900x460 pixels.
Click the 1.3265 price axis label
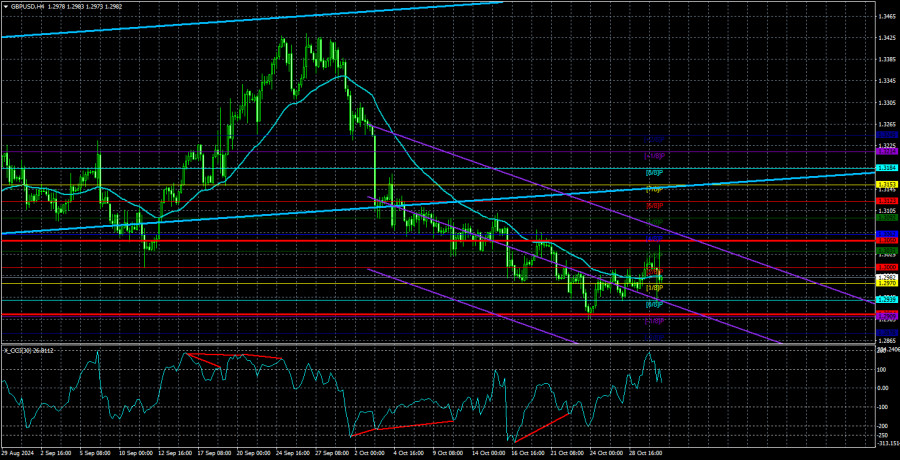tap(886, 124)
